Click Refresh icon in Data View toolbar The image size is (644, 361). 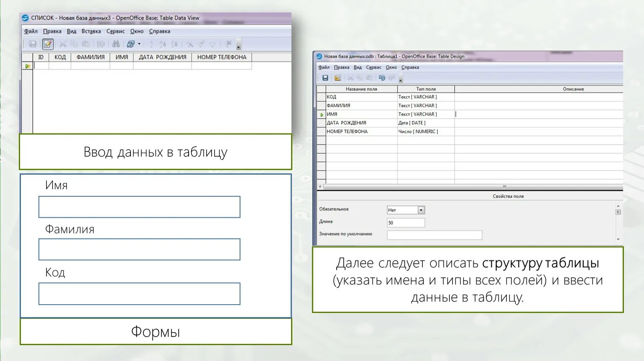click(x=130, y=44)
